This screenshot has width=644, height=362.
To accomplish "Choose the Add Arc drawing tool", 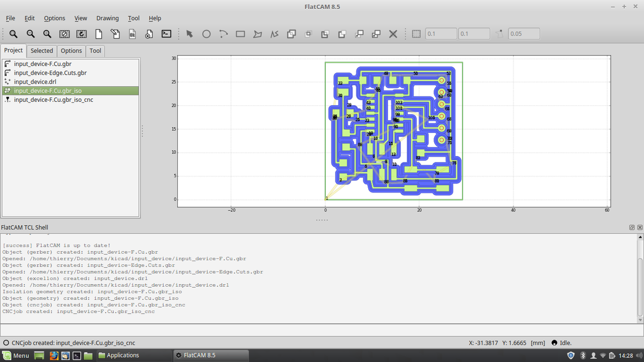I will (224, 34).
